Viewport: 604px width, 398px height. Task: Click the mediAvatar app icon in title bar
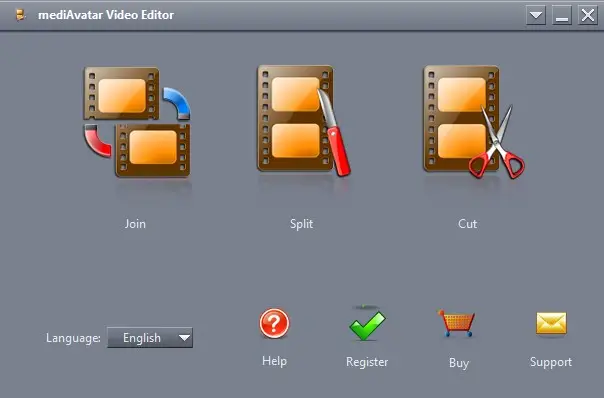[20, 15]
